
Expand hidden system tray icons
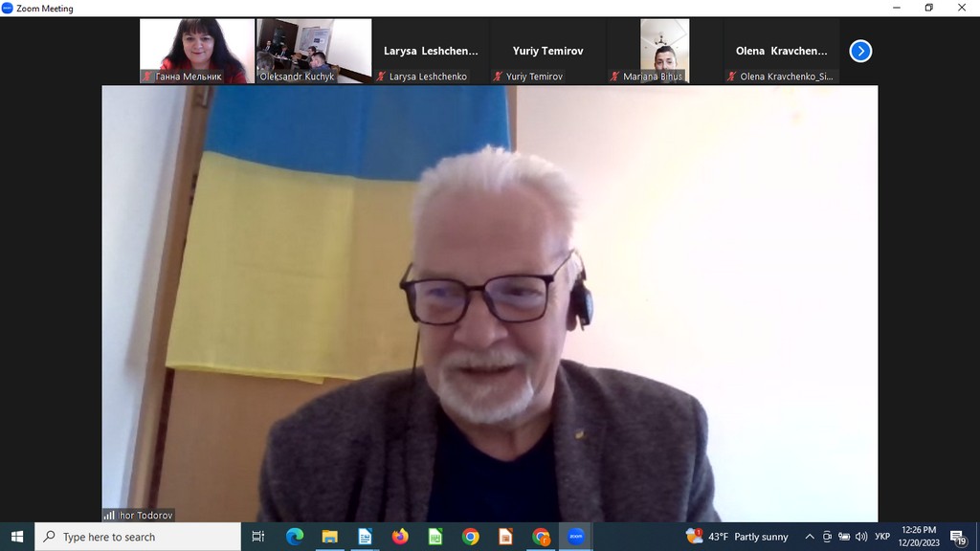(810, 537)
